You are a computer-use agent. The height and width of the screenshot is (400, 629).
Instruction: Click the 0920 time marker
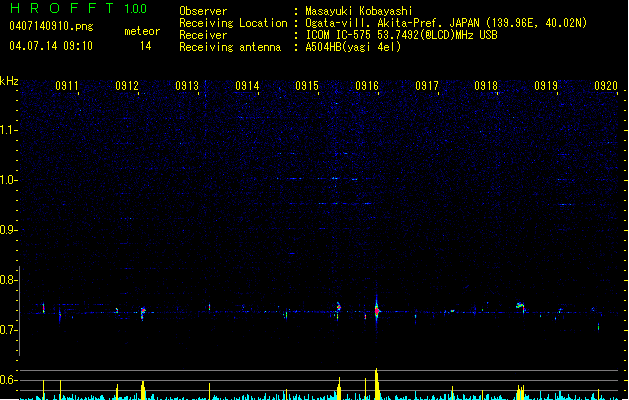coord(606,86)
